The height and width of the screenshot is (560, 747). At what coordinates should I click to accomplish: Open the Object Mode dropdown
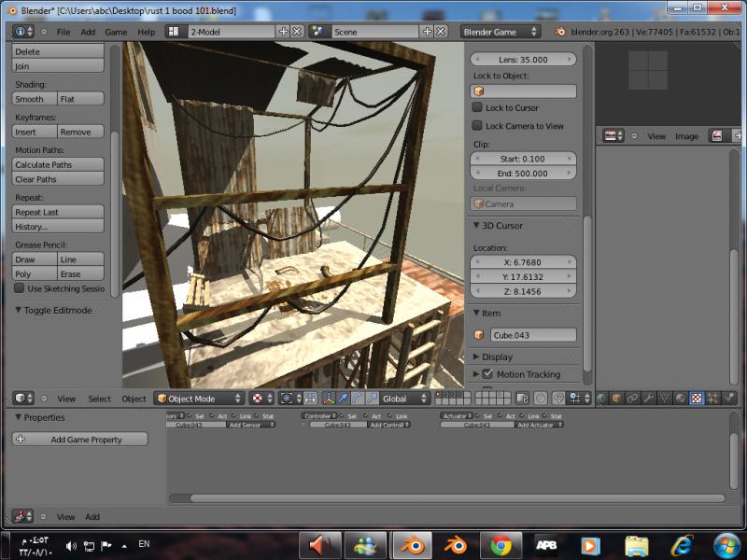(199, 399)
